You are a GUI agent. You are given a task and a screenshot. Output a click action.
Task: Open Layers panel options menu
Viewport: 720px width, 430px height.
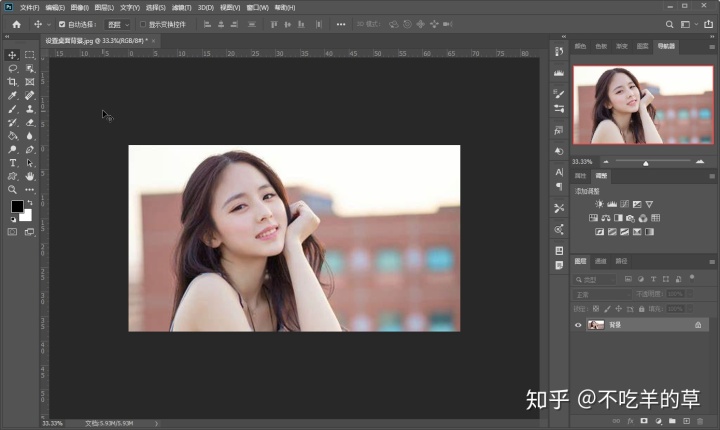pos(712,262)
